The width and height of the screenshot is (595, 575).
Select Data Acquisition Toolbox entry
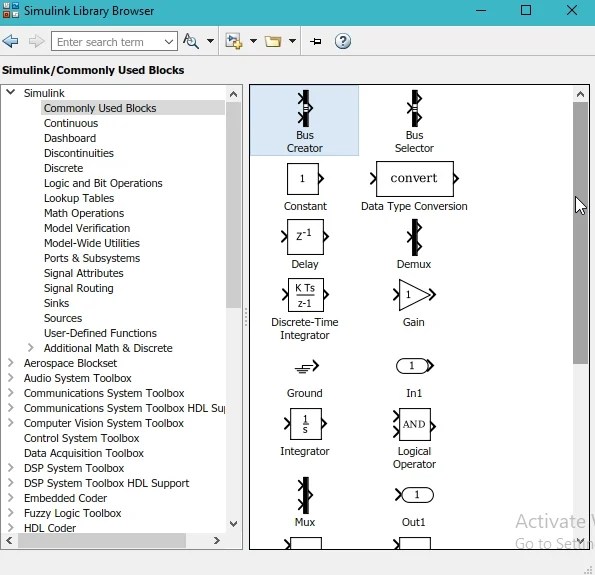coord(83,453)
